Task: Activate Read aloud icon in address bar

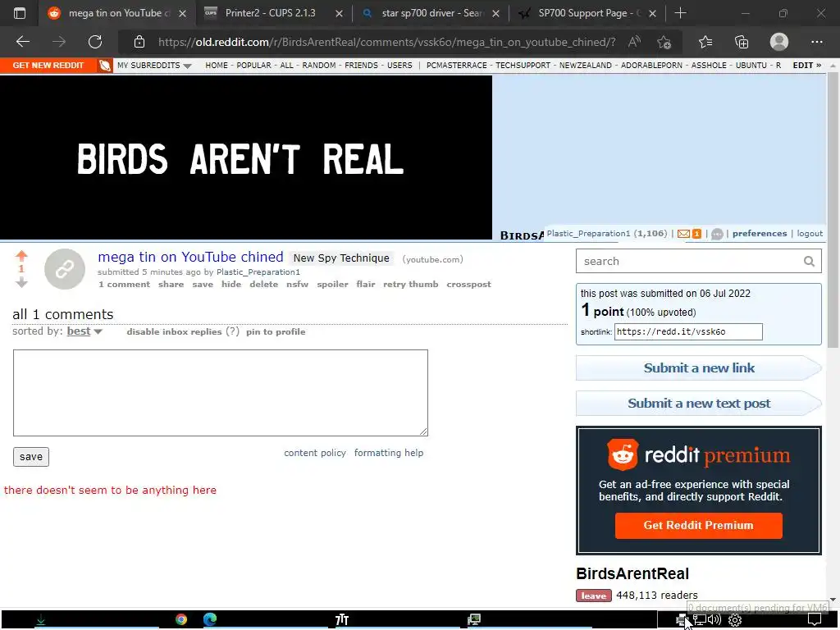Action: coord(634,42)
